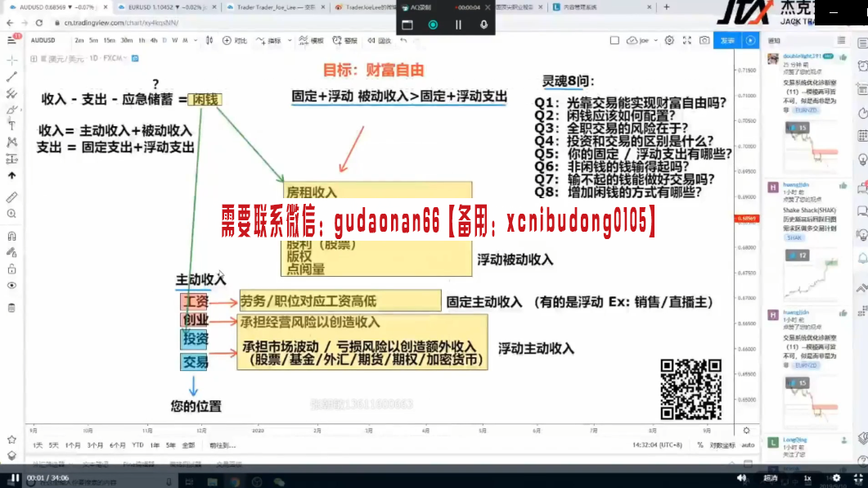The height and width of the screenshot is (488, 868).
Task: Toggle auto price scale
Action: click(748, 445)
